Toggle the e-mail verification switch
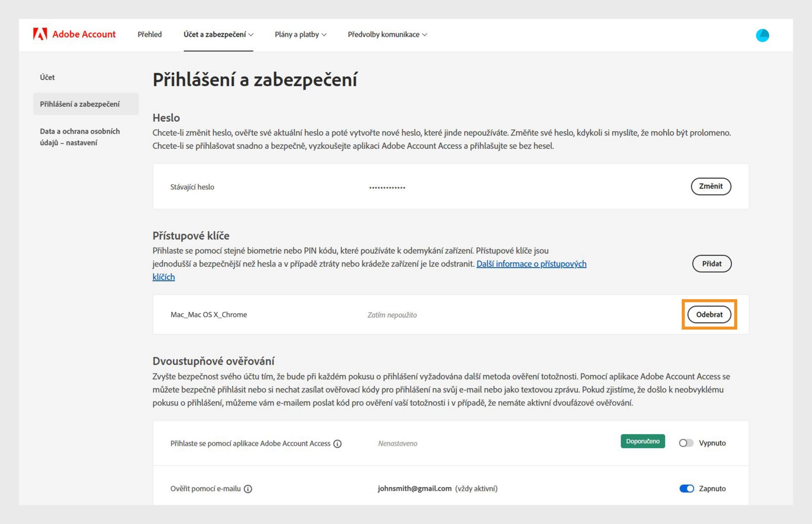Viewport: 812px width, 524px height. coord(686,489)
